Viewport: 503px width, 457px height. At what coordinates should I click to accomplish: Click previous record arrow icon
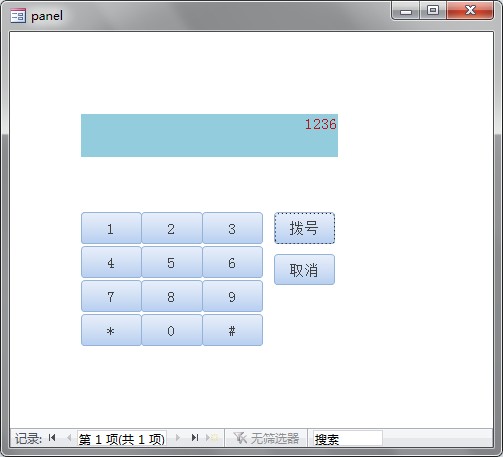click(x=69, y=437)
